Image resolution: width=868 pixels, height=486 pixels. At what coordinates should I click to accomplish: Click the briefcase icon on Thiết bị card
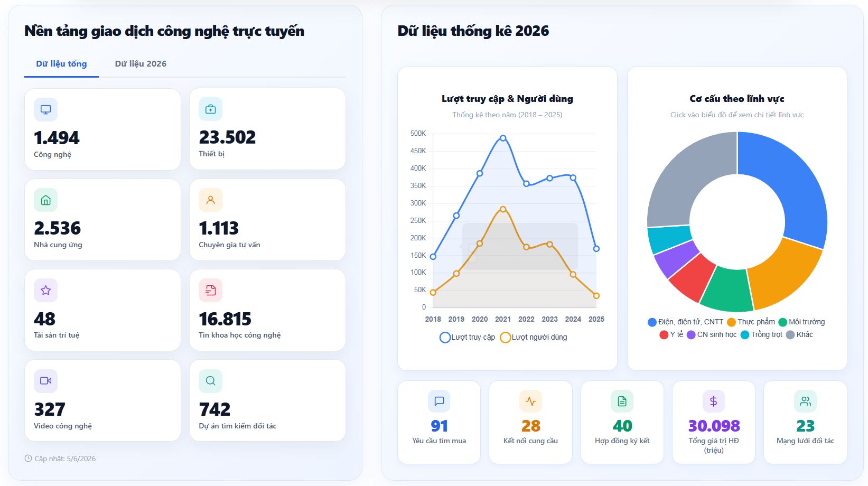pyautogui.click(x=210, y=109)
